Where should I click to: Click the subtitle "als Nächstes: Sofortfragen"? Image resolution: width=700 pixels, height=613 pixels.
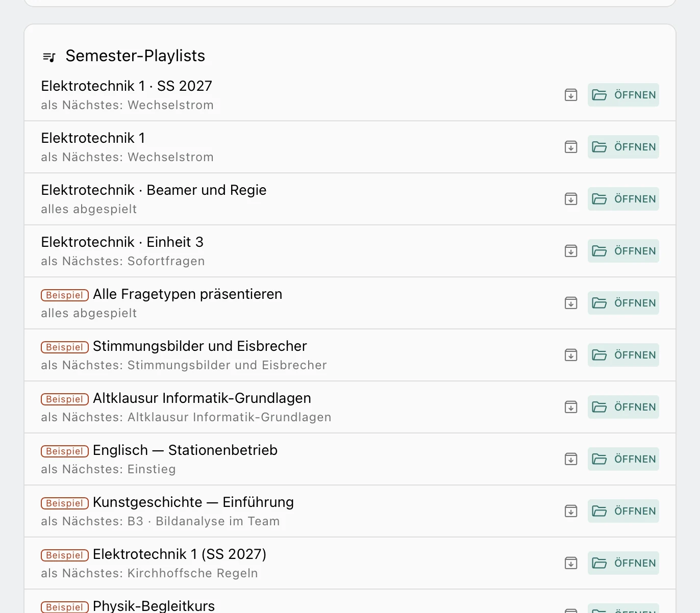[x=123, y=261]
